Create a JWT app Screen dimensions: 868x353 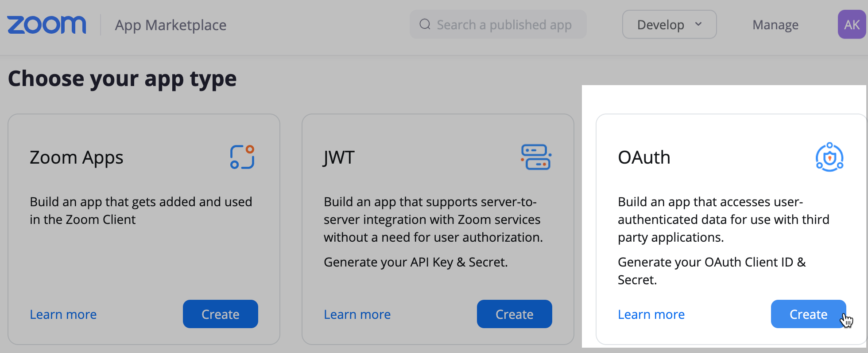click(x=515, y=314)
